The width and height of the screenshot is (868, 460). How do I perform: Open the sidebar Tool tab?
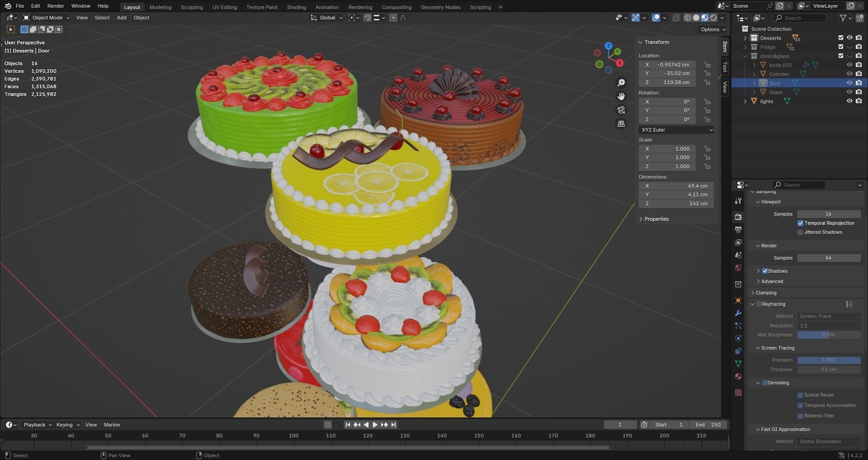(x=725, y=67)
